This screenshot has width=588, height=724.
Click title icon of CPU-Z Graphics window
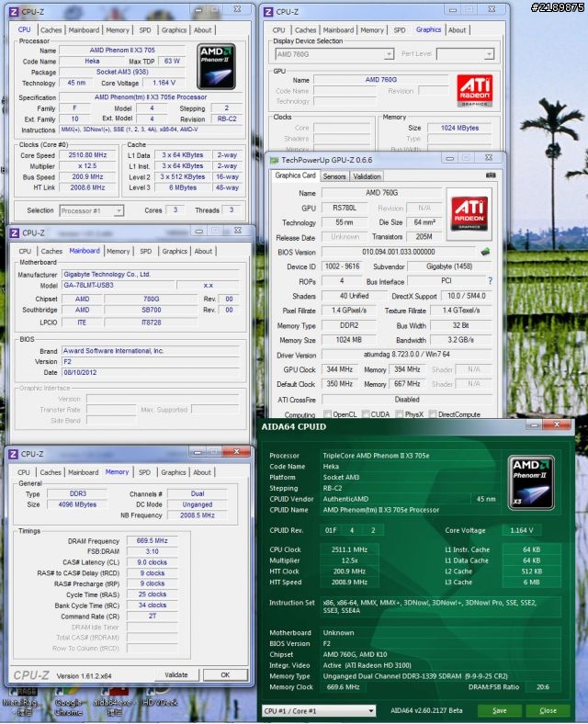point(268,12)
